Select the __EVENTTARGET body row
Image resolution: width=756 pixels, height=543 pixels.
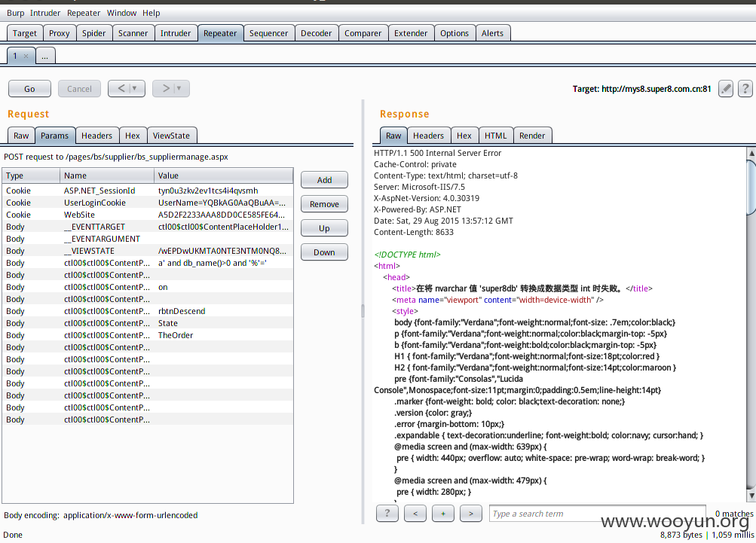(148, 227)
